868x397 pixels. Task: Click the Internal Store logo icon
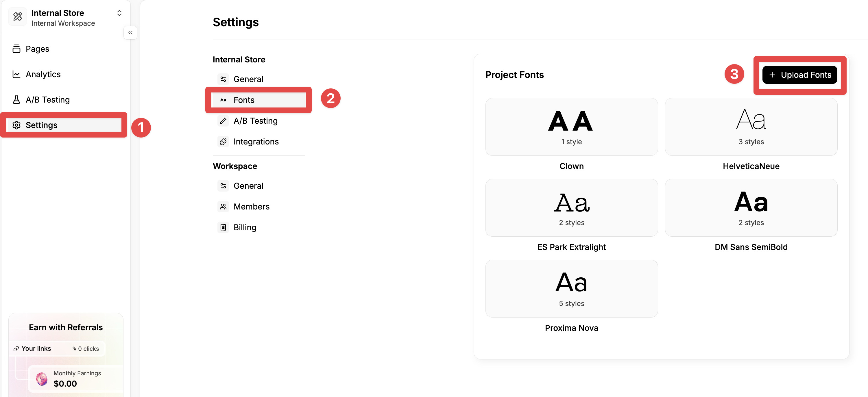pyautogui.click(x=18, y=16)
